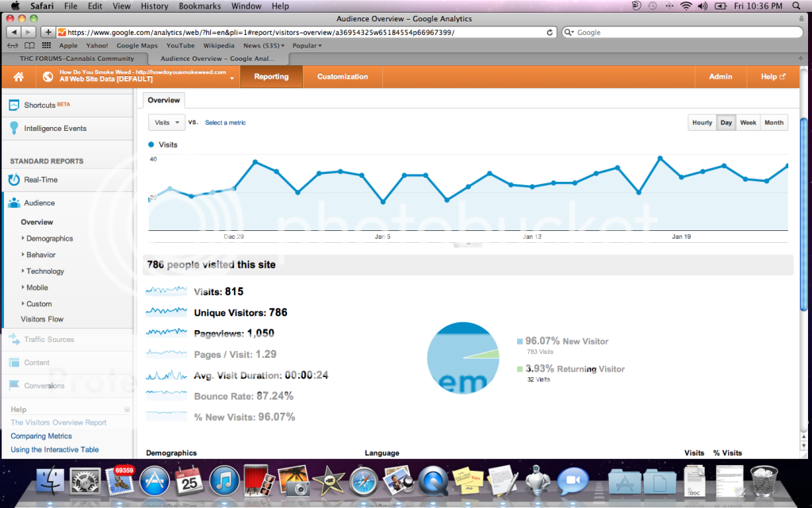The height and width of the screenshot is (508, 812).
Task: Open iMovie star icon in dock
Action: pyautogui.click(x=328, y=480)
